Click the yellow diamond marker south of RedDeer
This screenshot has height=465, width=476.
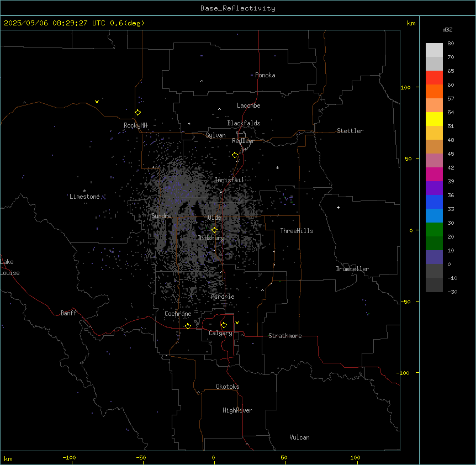[x=235, y=155]
